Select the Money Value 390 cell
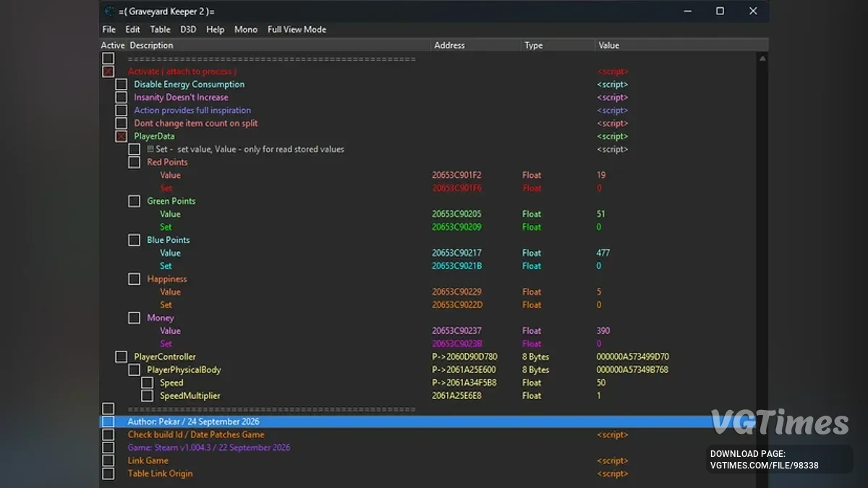Viewport: 868px width, 488px height. point(603,331)
